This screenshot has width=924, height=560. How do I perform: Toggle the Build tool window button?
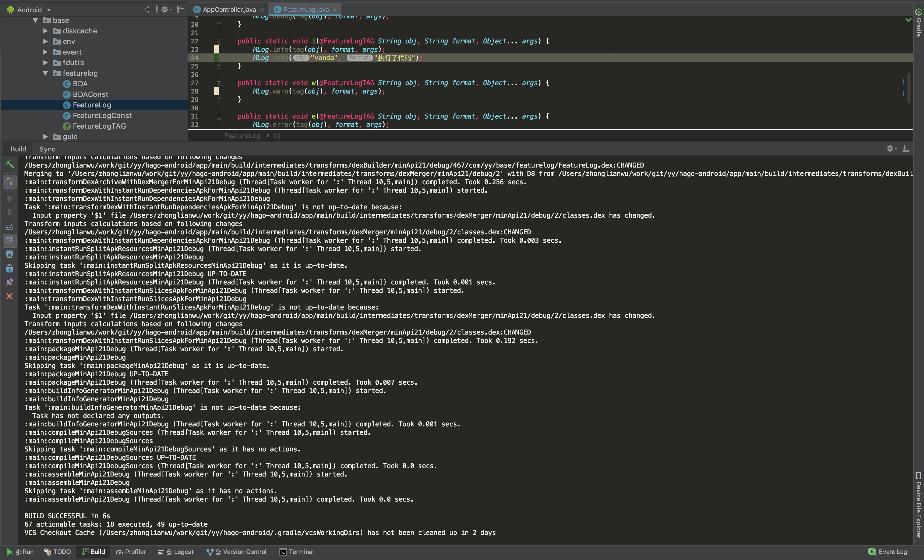pos(93,552)
